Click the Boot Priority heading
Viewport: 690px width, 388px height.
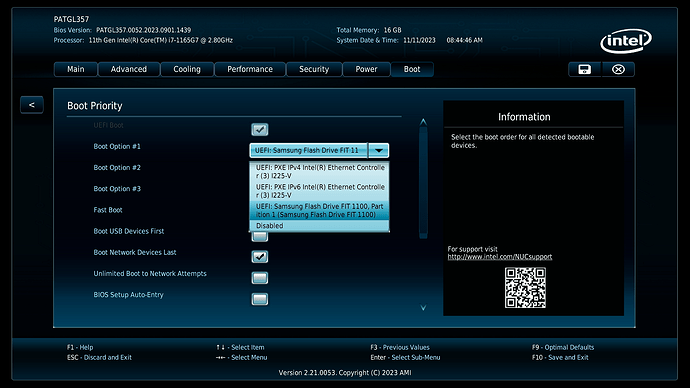[x=95, y=106]
